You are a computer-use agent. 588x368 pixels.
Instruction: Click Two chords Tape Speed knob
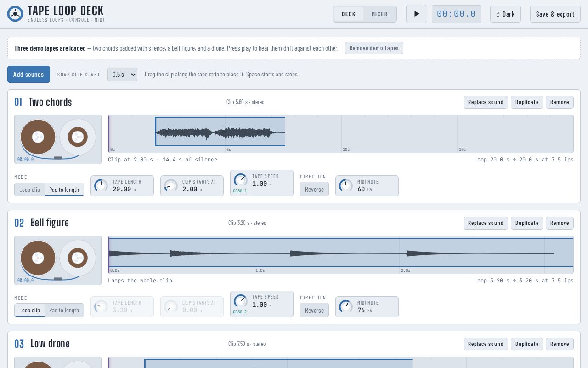click(240, 180)
